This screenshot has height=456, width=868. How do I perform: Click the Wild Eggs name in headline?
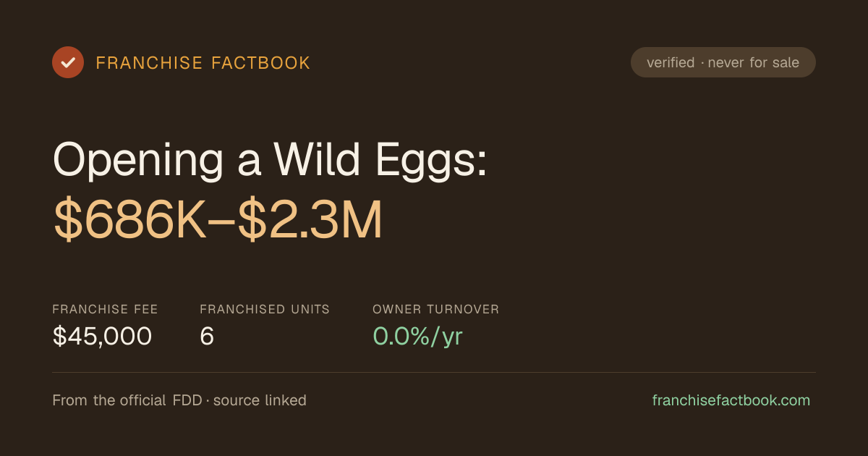click(380, 159)
